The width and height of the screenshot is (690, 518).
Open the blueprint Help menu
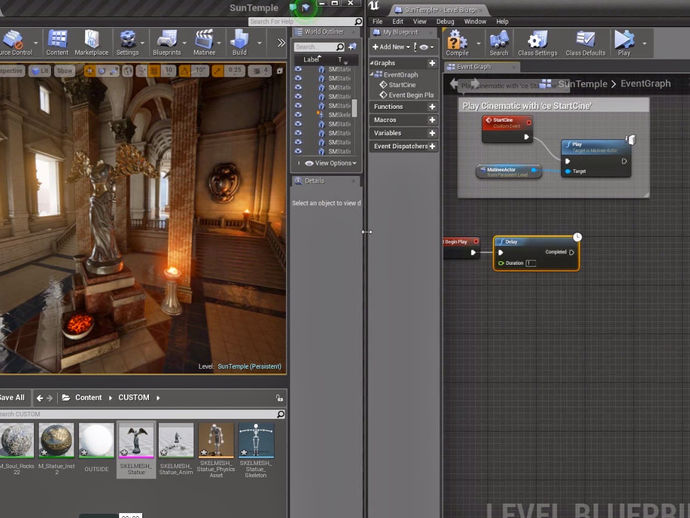click(502, 21)
